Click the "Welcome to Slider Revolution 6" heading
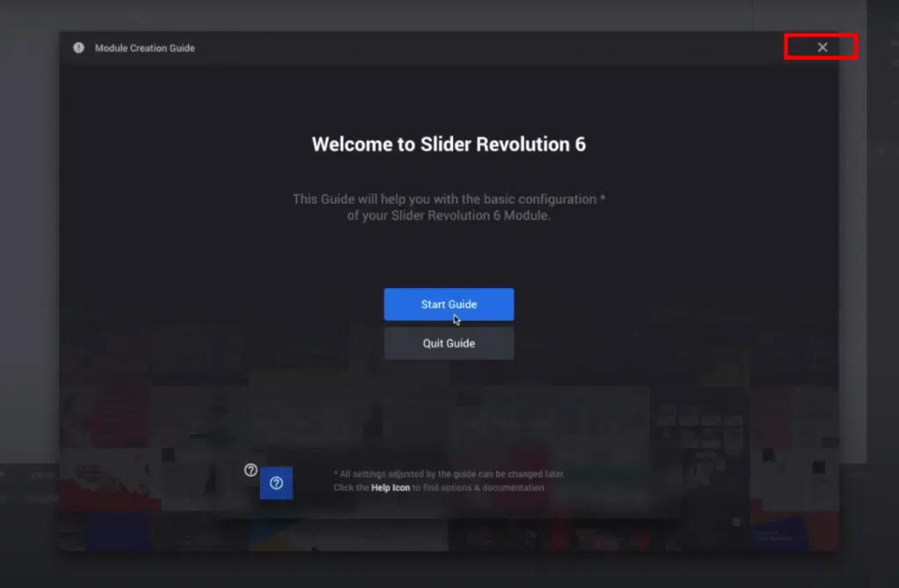 [x=449, y=145]
